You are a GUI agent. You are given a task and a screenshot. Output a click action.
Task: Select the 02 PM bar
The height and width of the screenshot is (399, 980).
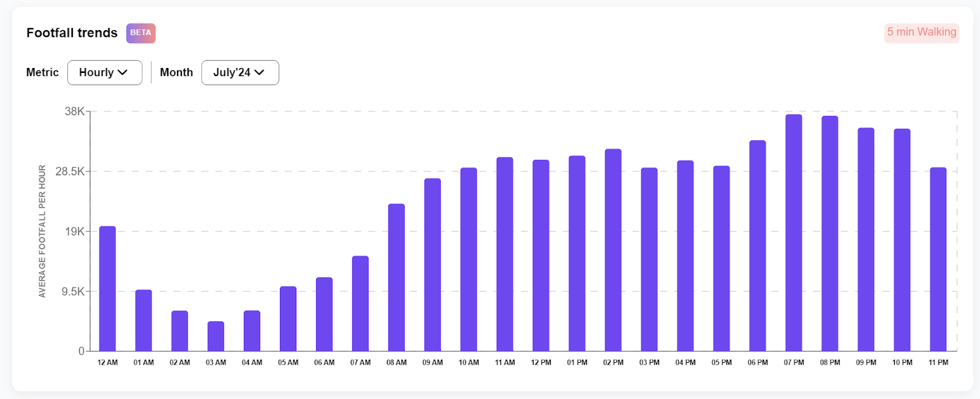(613, 250)
